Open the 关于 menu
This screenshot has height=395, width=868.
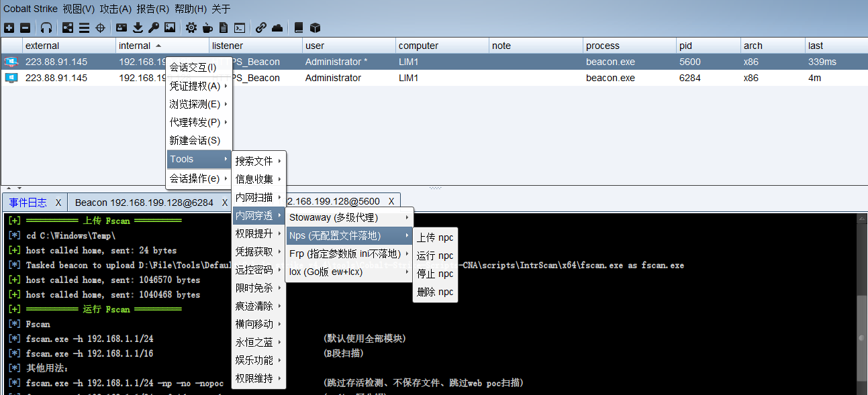(x=221, y=9)
